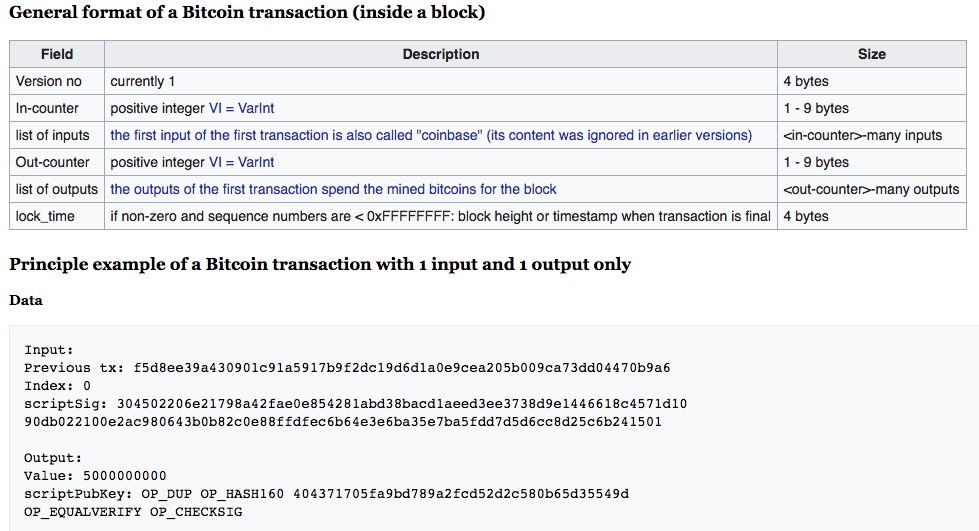Click the 'Size' column header

[x=872, y=54]
